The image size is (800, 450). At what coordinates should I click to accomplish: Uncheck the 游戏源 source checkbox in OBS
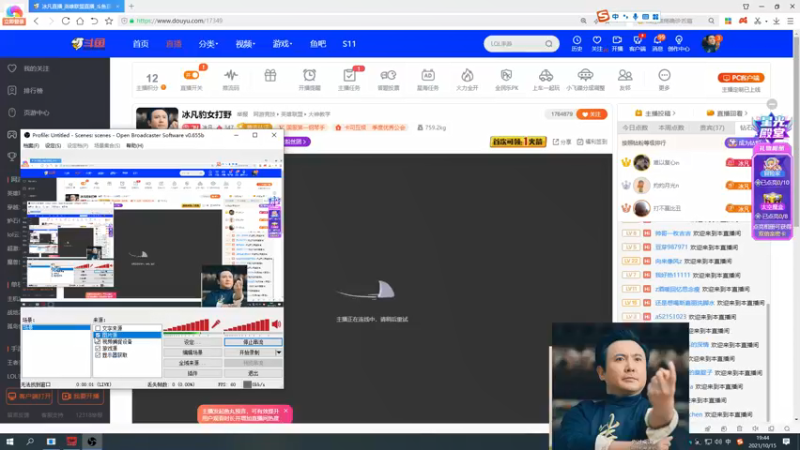[x=98, y=348]
